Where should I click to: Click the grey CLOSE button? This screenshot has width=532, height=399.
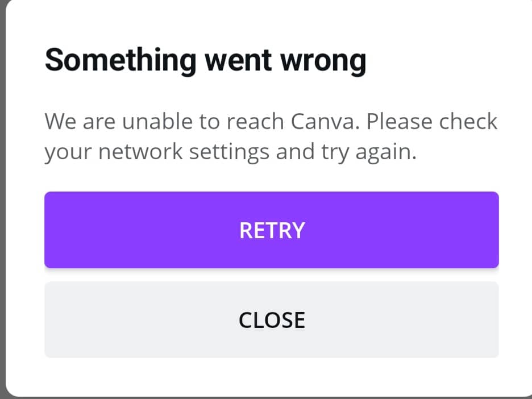pos(272,320)
